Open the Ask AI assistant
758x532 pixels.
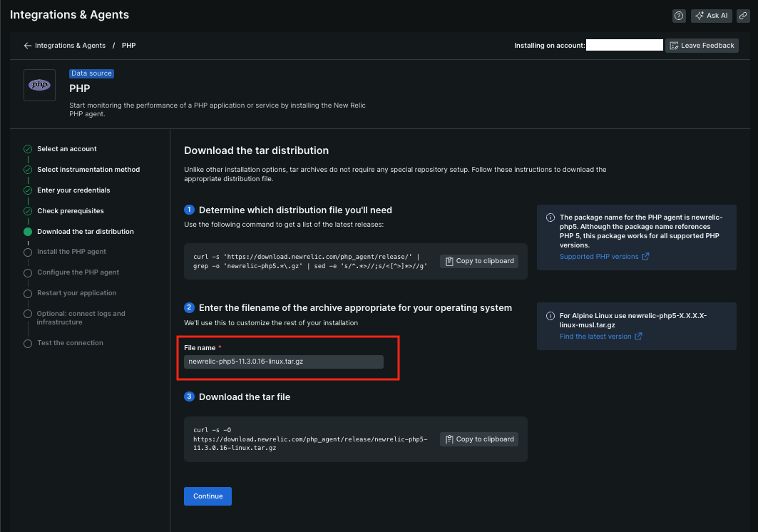click(x=711, y=16)
